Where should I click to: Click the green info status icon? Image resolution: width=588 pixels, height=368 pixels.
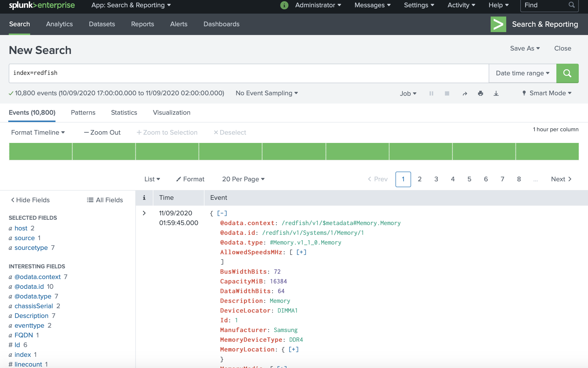click(x=284, y=5)
